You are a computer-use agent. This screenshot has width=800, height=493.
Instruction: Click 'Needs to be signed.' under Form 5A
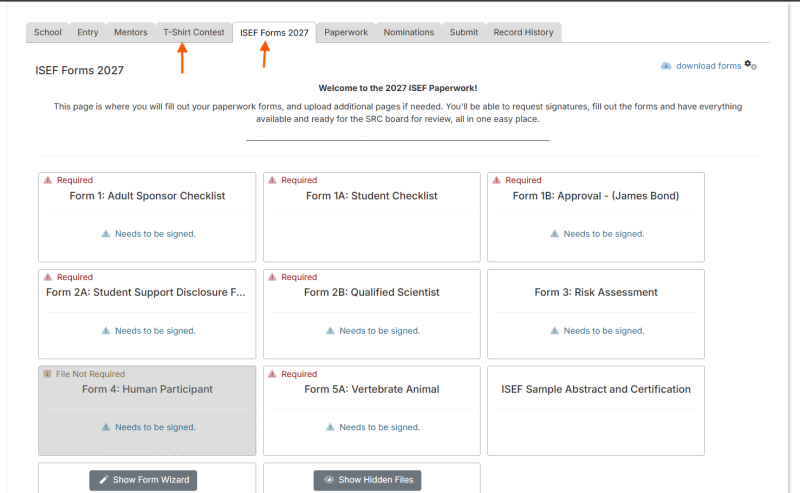[380, 427]
